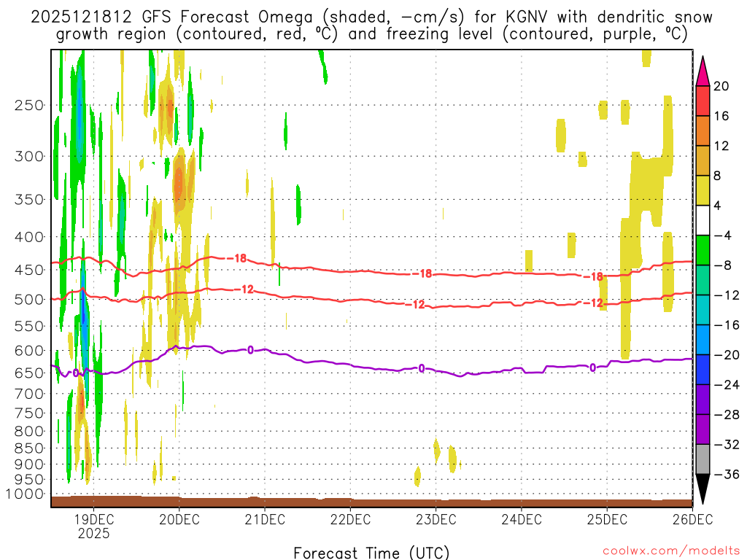
Task: Select the green -4 to -8 colorbar segment
Action: tap(703, 251)
